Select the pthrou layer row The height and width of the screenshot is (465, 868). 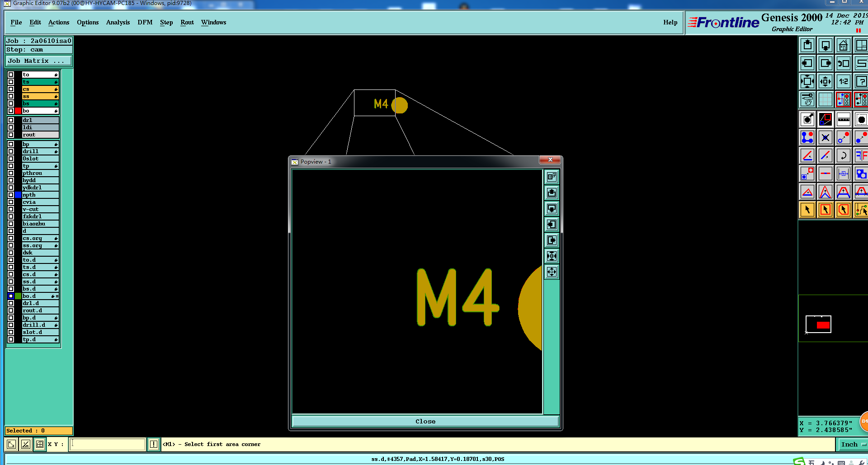pyautogui.click(x=40, y=173)
